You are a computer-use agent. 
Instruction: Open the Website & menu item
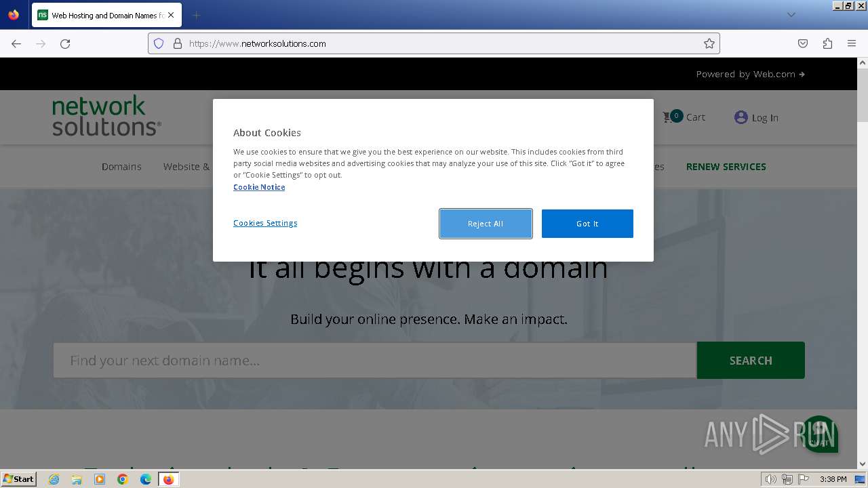point(186,167)
